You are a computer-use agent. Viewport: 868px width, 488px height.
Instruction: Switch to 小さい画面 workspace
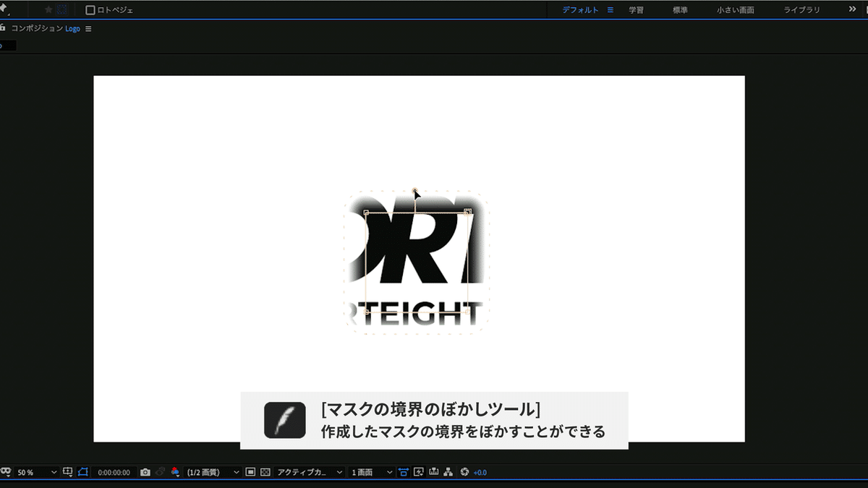(736, 10)
